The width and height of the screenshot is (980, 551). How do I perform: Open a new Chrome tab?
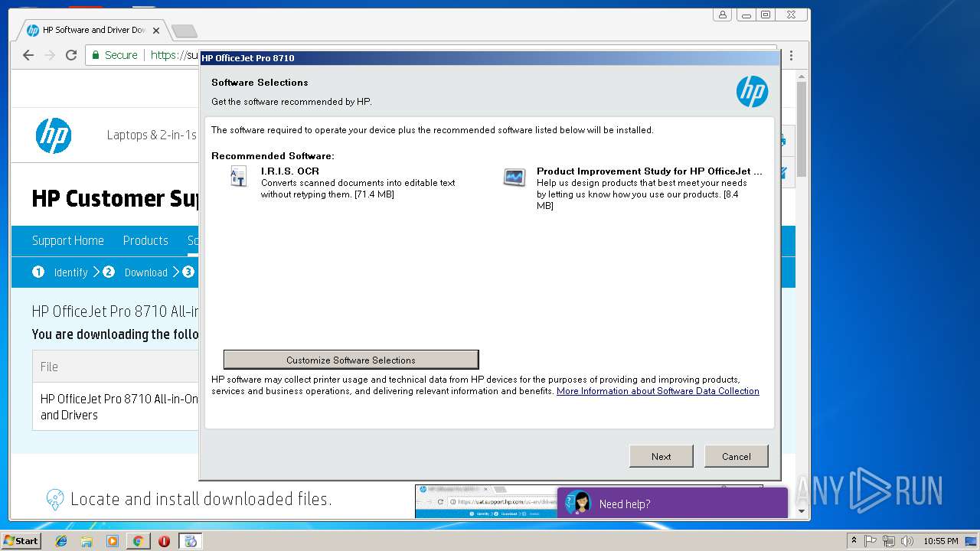184,31
